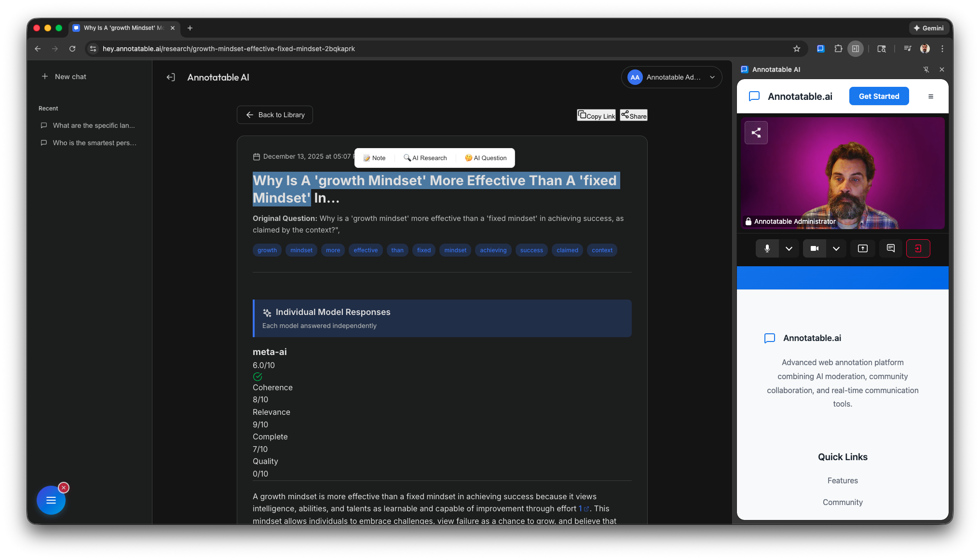The height and width of the screenshot is (560, 980).
Task: Open the Annotatable Administrator account dropdown
Action: pos(672,77)
